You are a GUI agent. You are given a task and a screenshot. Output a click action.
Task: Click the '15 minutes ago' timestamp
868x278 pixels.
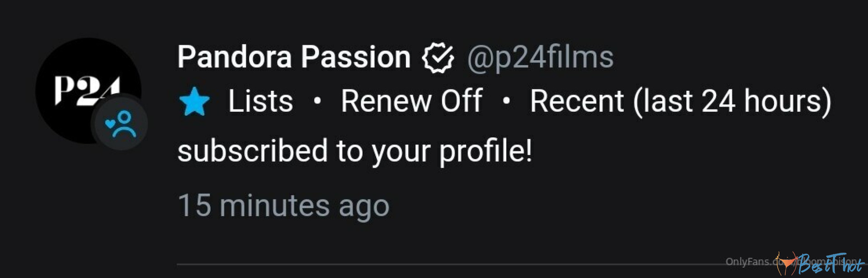tap(283, 206)
